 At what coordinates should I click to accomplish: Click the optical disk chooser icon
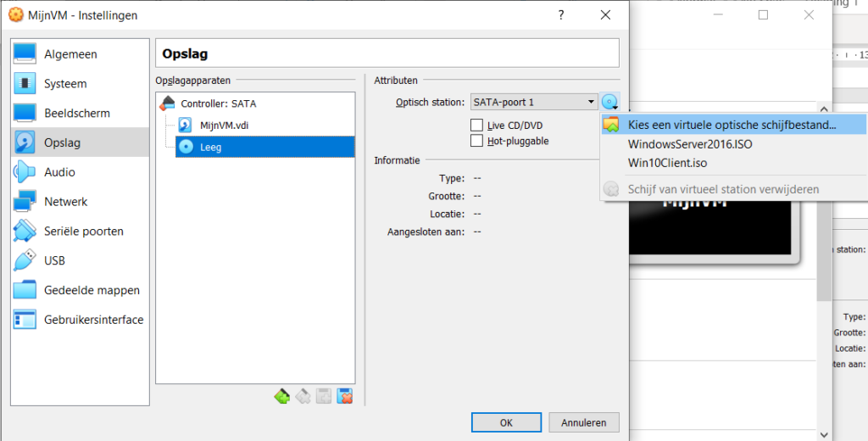pos(609,102)
